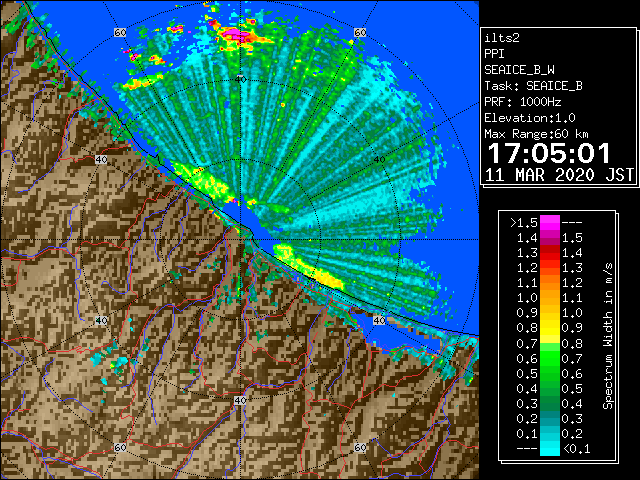640x480 pixels.
Task: Click the 60 range-ring label southwest of the radar
Action: click(120, 447)
